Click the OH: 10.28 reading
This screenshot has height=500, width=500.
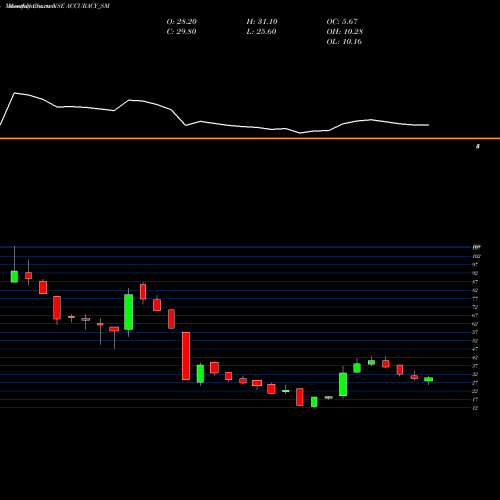coord(345,32)
